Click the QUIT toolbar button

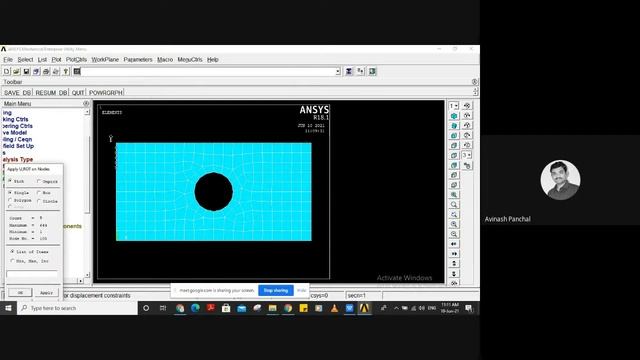point(78,93)
